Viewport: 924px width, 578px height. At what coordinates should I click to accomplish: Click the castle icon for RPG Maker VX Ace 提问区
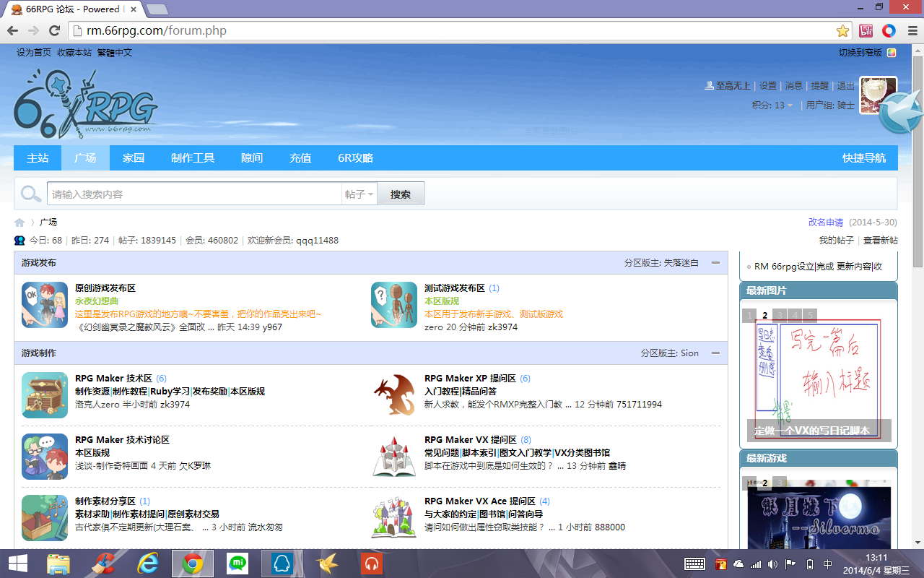(x=394, y=517)
